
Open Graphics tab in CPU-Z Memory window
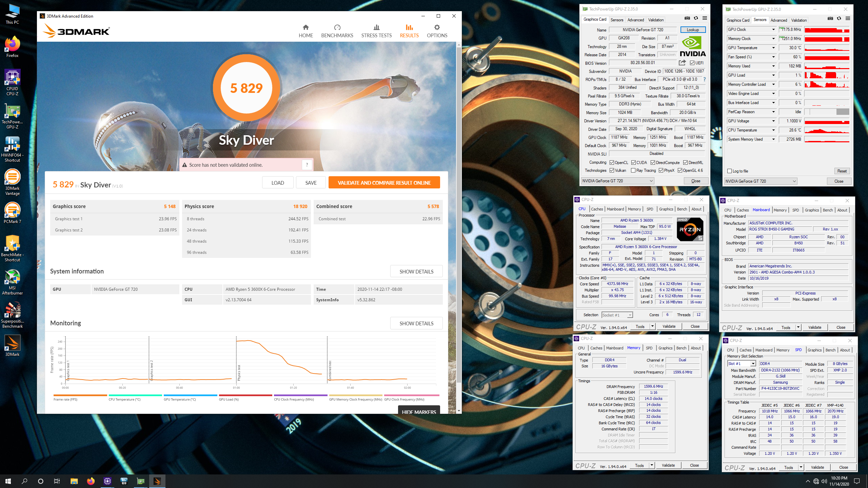[x=665, y=348]
